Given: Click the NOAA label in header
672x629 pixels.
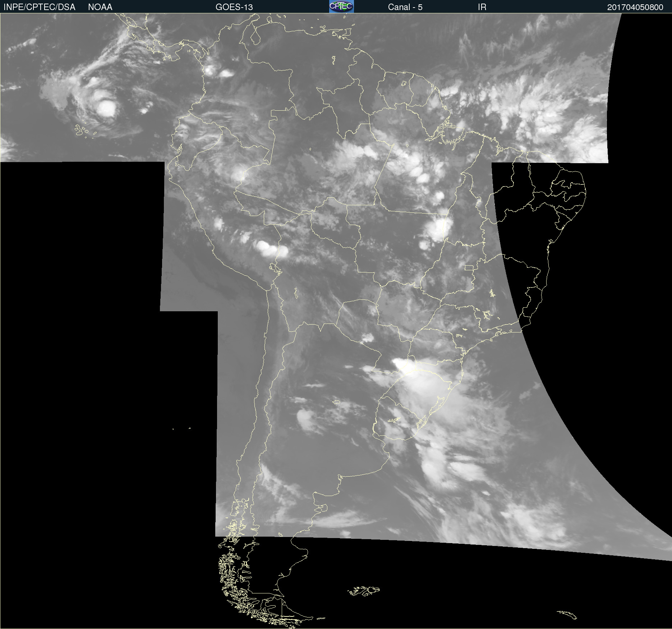Looking at the screenshot, I should [x=100, y=7].
